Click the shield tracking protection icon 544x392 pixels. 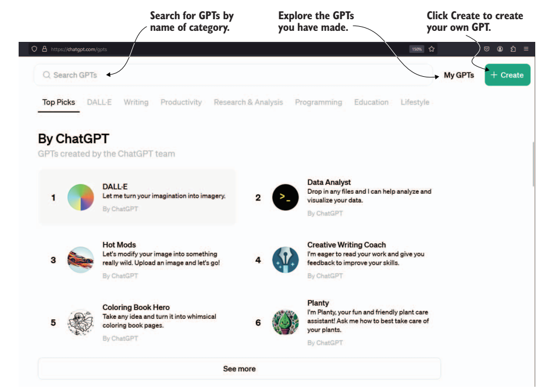[34, 49]
